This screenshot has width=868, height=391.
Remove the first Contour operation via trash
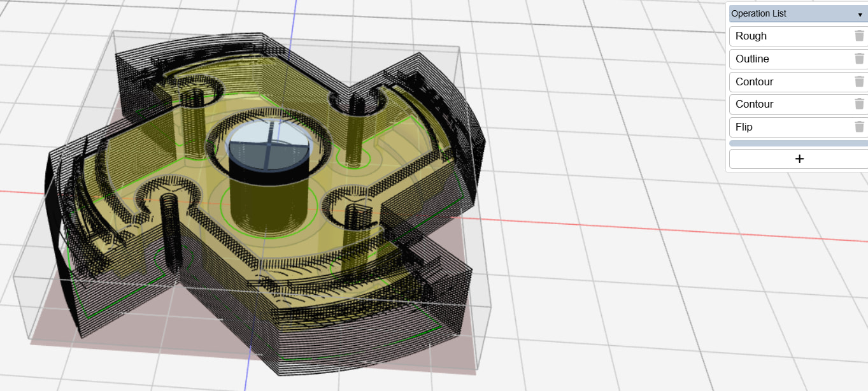point(859,82)
